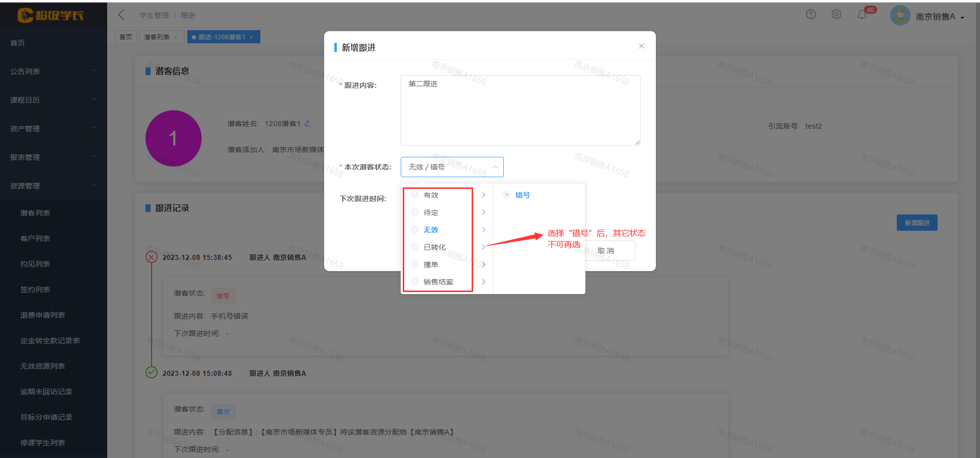980x458 pixels.
Task: Click the blue 新增跟进 button
Action: pyautogui.click(x=917, y=223)
